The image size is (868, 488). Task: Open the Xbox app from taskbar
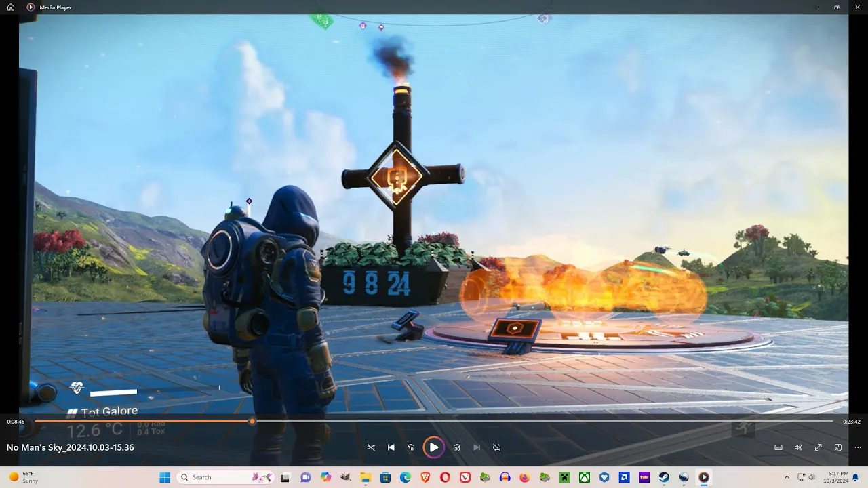click(x=585, y=477)
